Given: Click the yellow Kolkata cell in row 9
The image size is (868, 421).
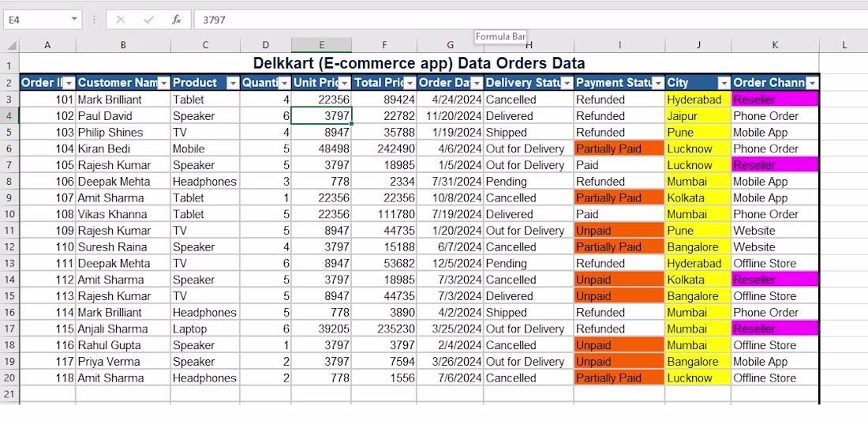Looking at the screenshot, I should click(698, 198).
